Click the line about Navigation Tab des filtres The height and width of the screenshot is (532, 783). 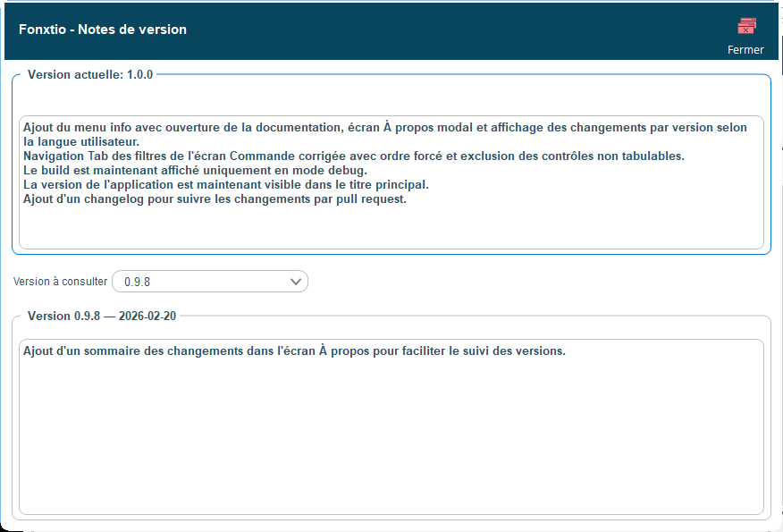tap(354, 156)
